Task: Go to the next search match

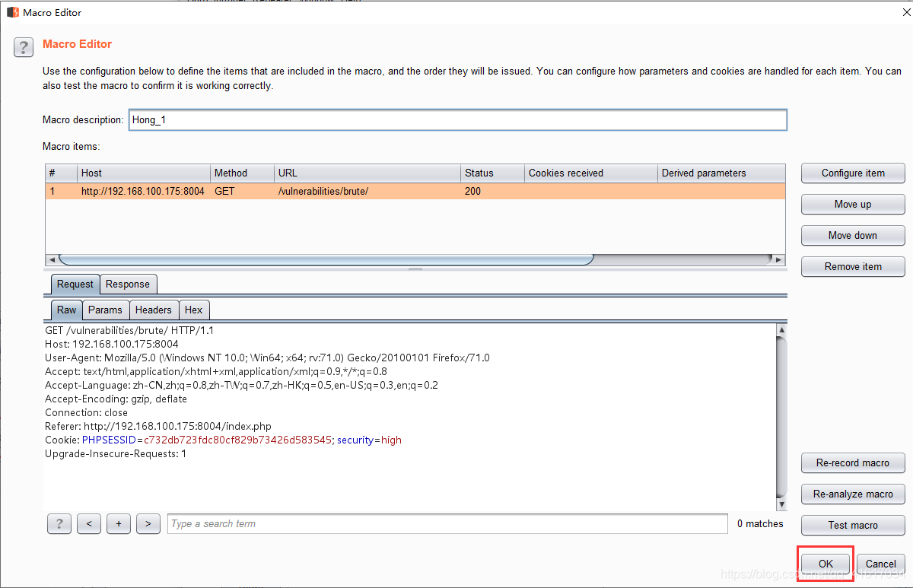Action: click(148, 523)
